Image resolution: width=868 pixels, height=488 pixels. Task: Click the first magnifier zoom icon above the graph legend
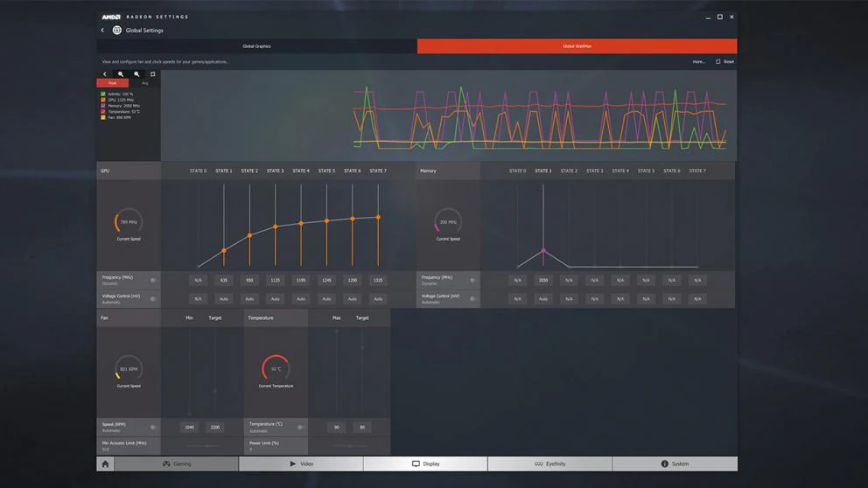tap(121, 74)
